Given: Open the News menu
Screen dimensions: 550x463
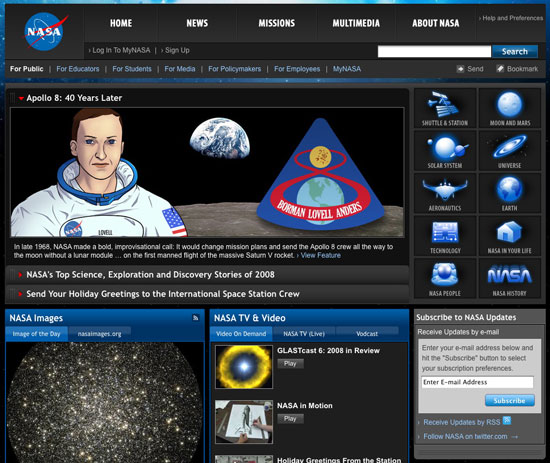Looking at the screenshot, I should (x=197, y=24).
